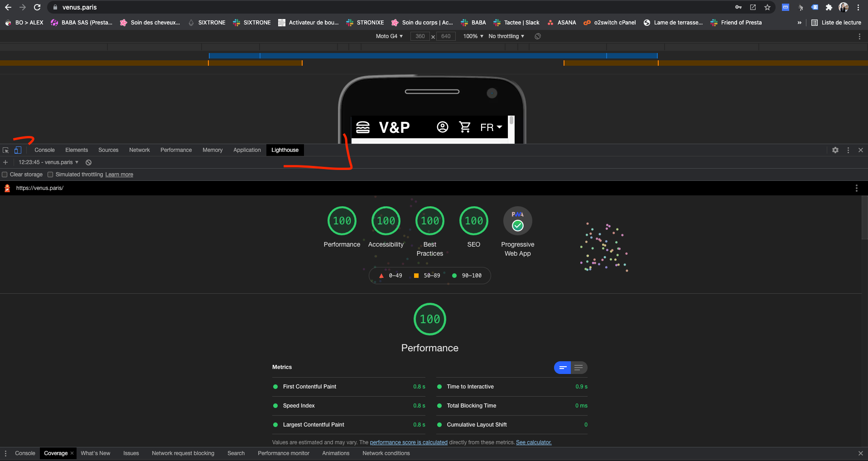Jump to the Accessibility score gauge
Viewport: 868px width, 461px height.
pos(386,228)
